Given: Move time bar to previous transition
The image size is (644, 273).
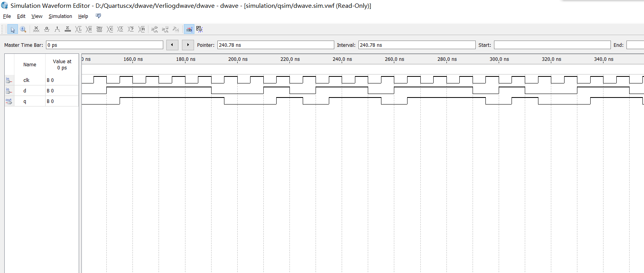Looking at the screenshot, I should [x=172, y=45].
